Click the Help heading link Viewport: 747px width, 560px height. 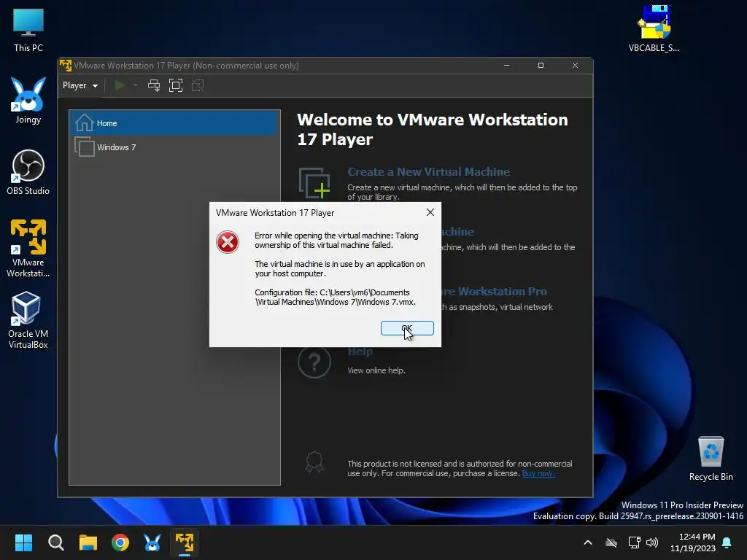(x=360, y=351)
